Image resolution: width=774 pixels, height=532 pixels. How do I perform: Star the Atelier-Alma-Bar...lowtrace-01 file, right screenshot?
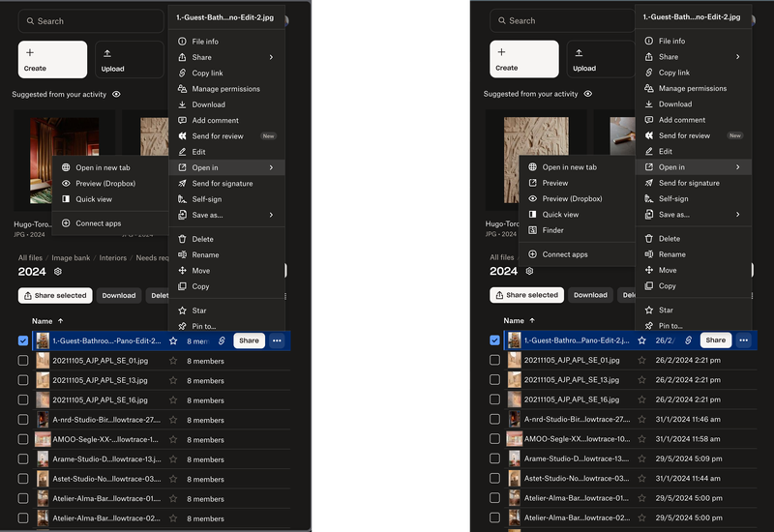(x=641, y=498)
